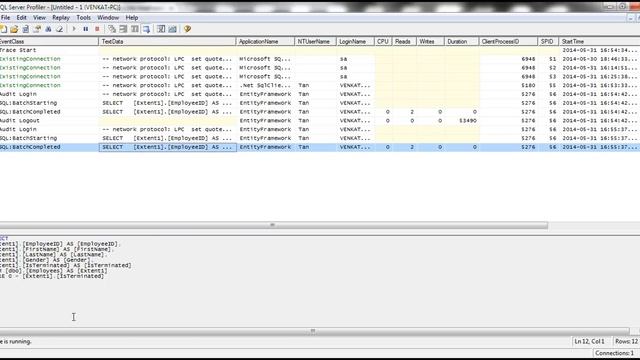Select ExistingConnection row with SPID 52
Screen dimensions: 640x360
(x=320, y=68)
